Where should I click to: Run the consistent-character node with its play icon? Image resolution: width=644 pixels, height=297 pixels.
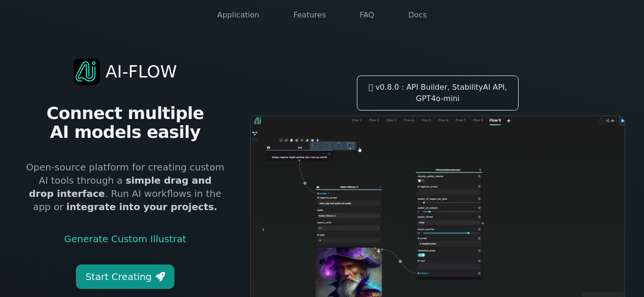(480, 170)
